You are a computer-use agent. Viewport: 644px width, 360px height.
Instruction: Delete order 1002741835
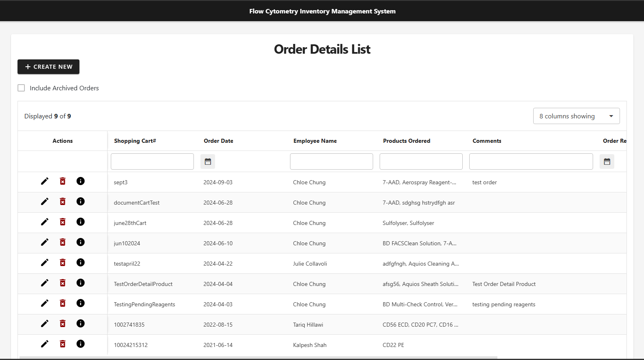click(63, 323)
